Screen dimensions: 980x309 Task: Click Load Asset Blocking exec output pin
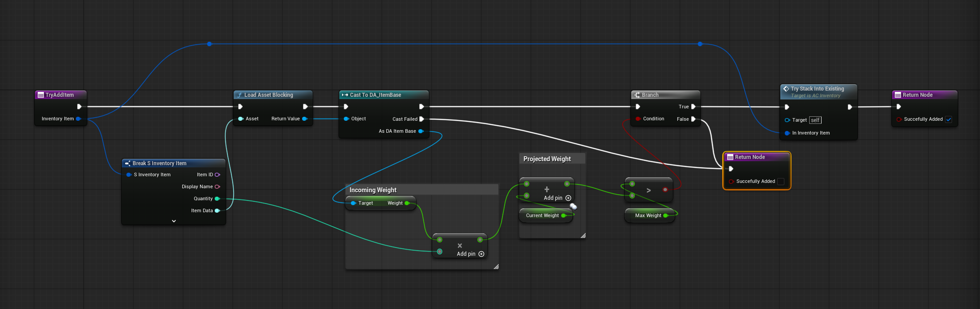305,107
